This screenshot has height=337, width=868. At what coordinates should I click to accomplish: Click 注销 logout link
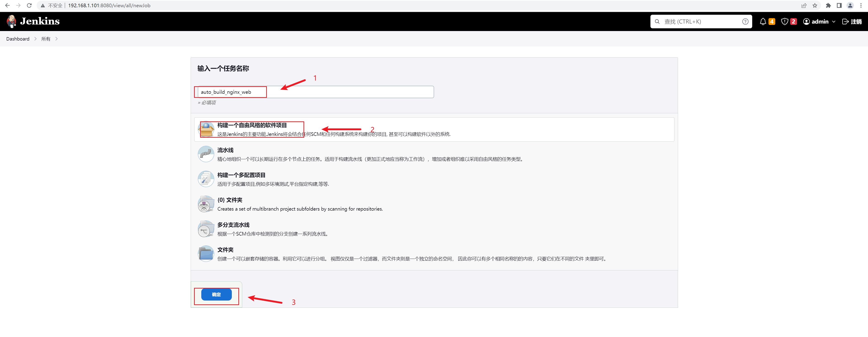pos(852,22)
